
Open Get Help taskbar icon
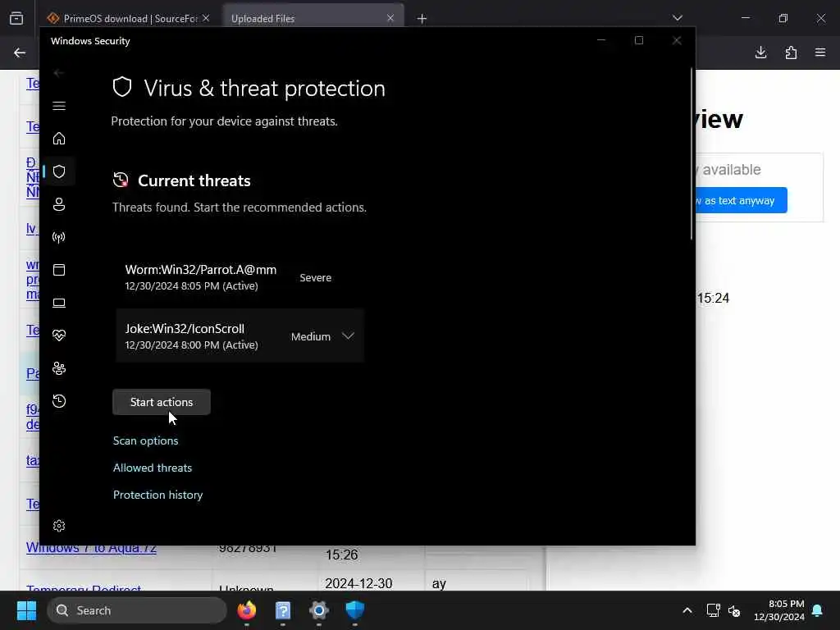pyautogui.click(x=283, y=610)
